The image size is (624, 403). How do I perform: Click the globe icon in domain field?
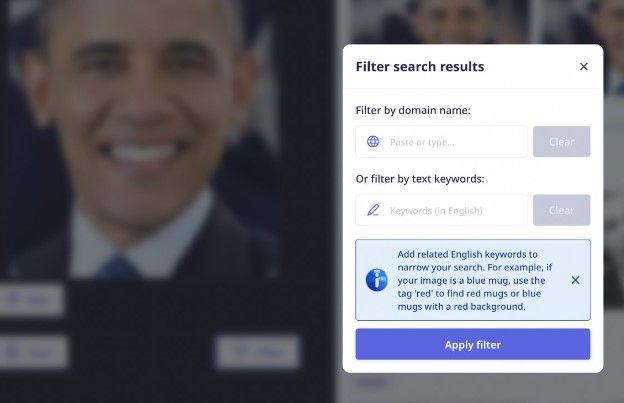pyautogui.click(x=373, y=141)
